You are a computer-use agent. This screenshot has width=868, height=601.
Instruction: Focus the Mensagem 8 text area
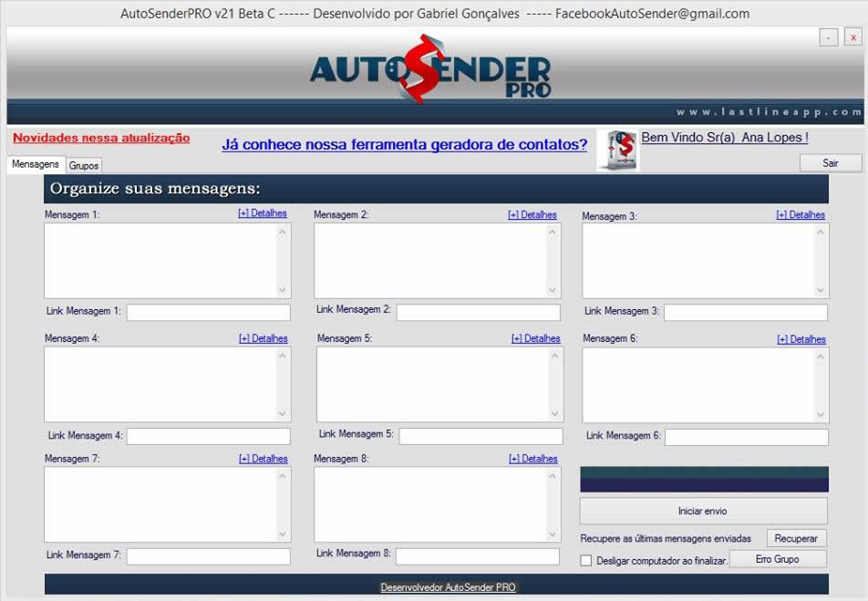[438, 504]
